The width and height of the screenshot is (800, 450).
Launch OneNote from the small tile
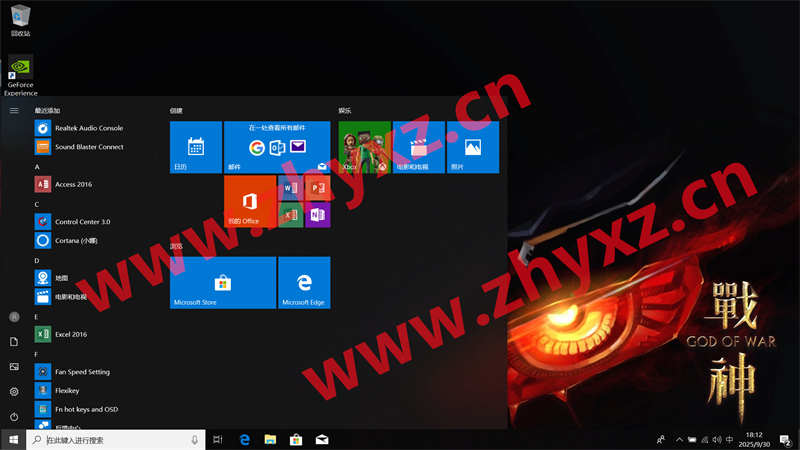point(317,215)
